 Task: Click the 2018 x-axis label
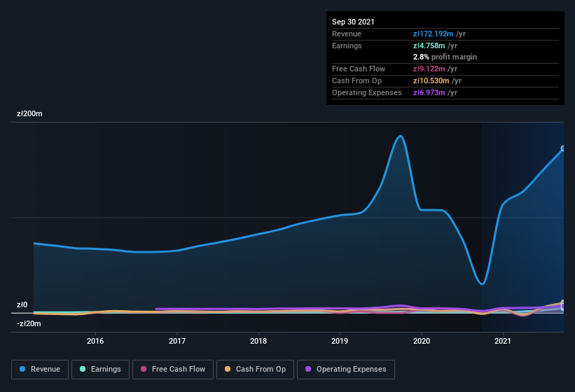pyautogui.click(x=258, y=341)
